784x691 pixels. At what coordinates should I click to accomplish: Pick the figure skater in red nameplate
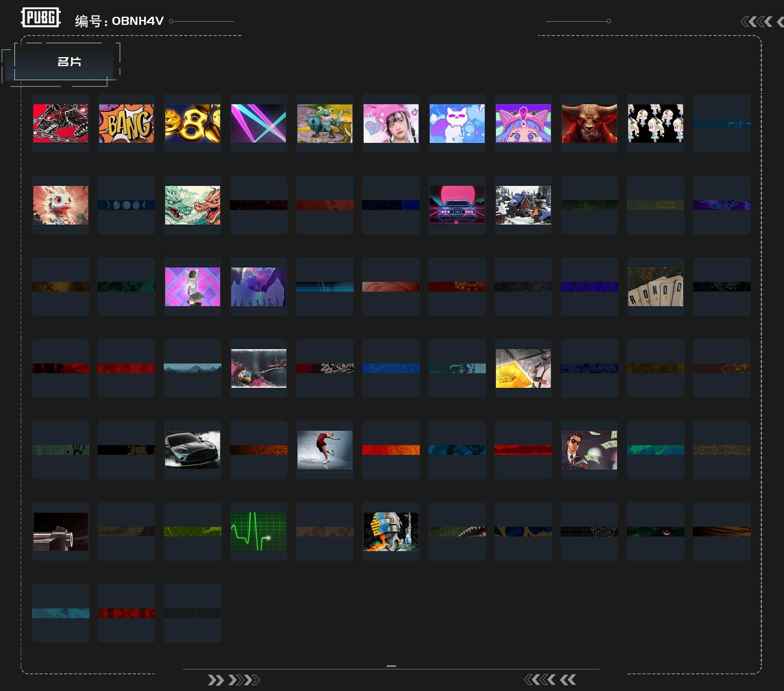coord(325,450)
